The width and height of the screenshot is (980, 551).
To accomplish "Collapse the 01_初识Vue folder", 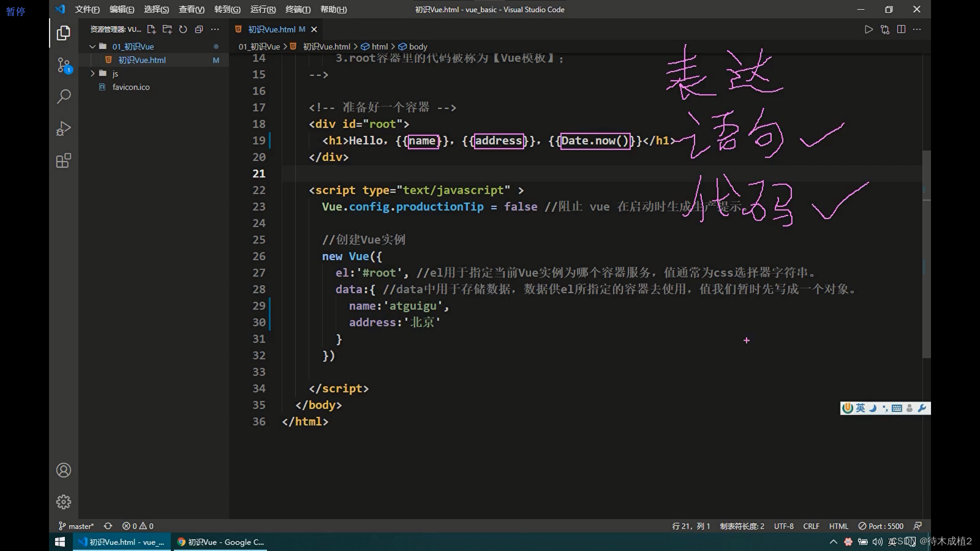I will pyautogui.click(x=92, y=46).
